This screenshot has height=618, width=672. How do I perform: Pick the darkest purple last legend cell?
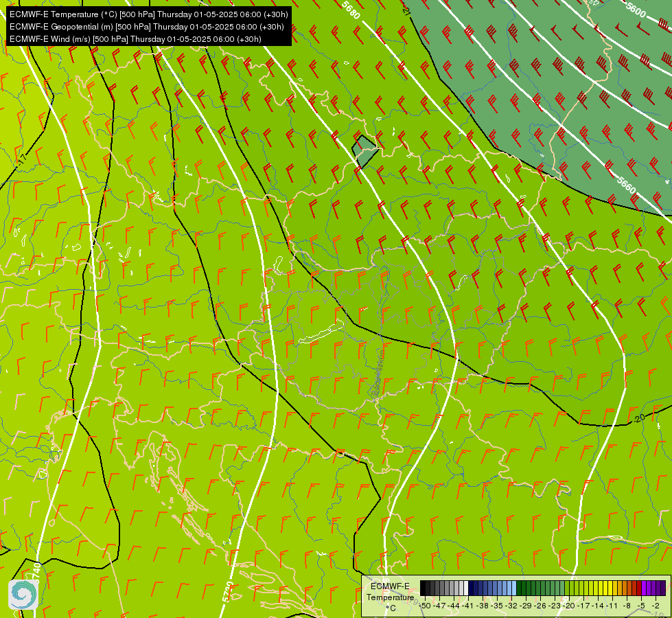click(663, 588)
